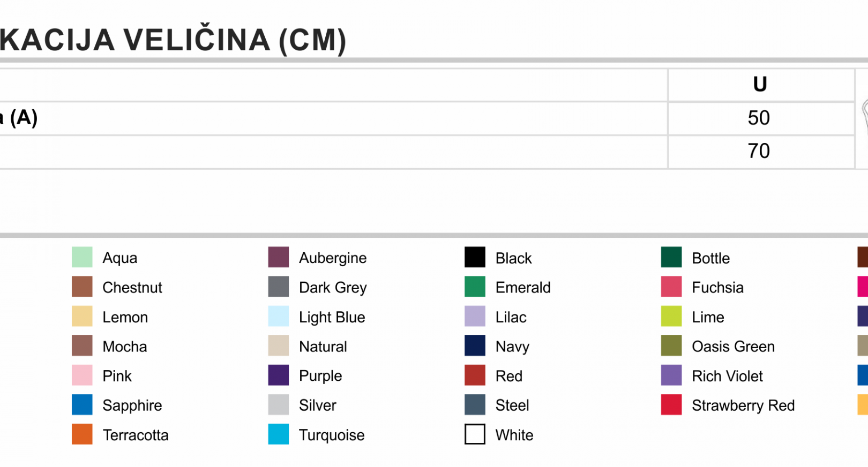
Task: Click the Navy color swatch
Action: [475, 345]
